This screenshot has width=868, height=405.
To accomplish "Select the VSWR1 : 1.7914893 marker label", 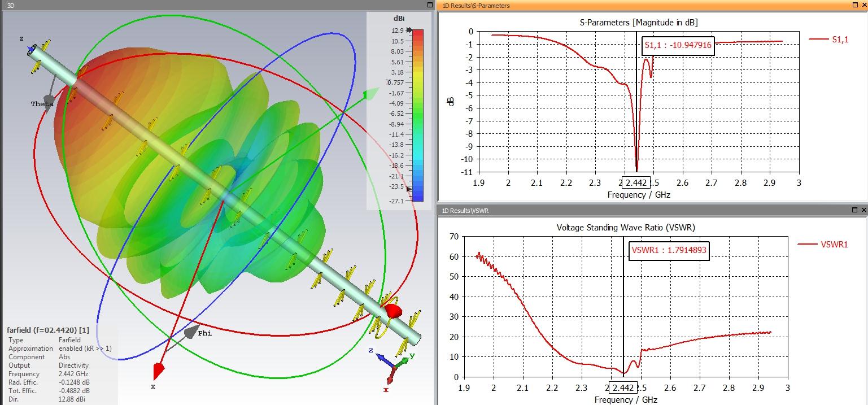I will click(x=669, y=250).
